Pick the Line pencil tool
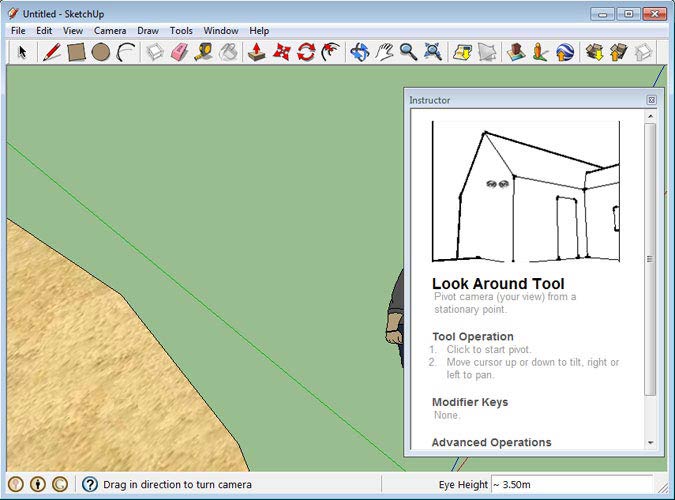This screenshot has width=675, height=500. 51,51
